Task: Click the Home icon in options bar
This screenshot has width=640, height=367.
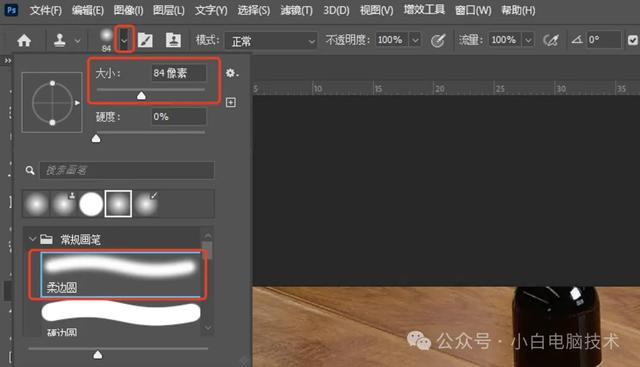Action: tap(24, 40)
